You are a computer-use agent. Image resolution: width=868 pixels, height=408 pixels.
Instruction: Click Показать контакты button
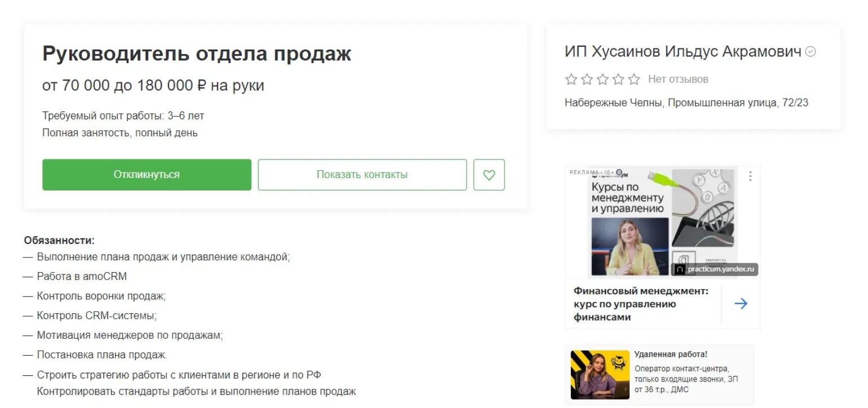coord(362,175)
